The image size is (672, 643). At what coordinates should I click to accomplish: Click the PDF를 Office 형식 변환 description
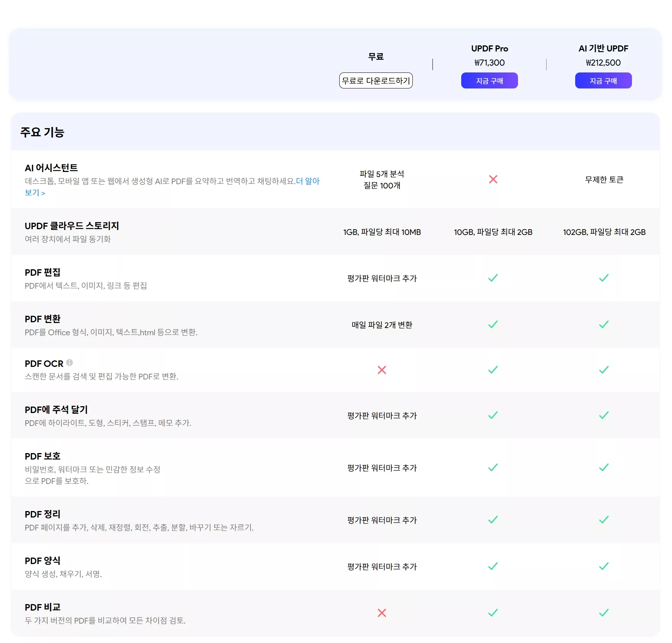tap(111, 332)
